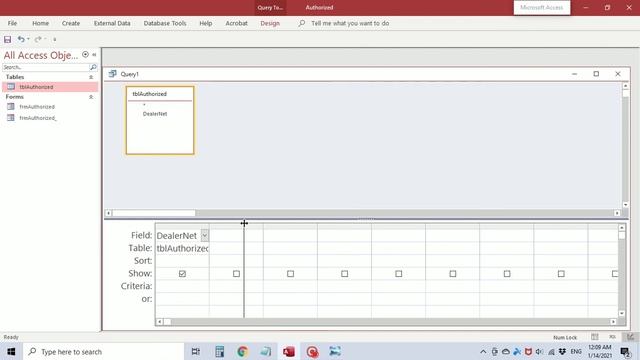Click the taskbar Type here to search box
Viewport: 640px width, 360px height.
click(x=104, y=351)
